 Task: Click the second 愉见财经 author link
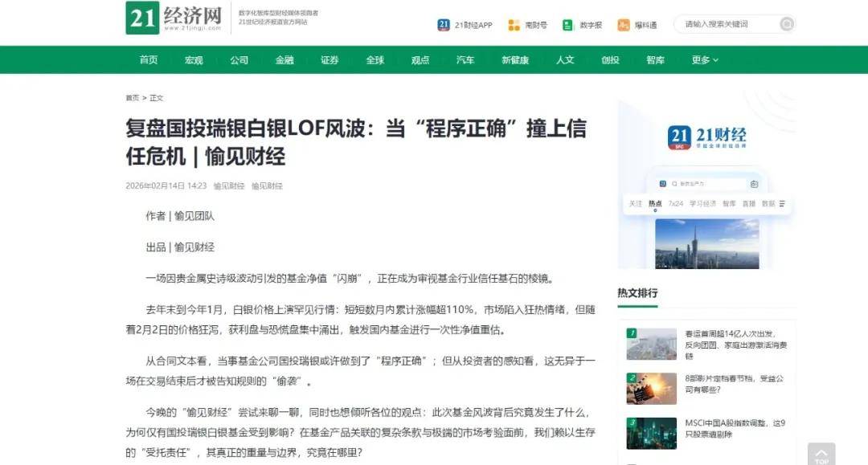point(267,186)
